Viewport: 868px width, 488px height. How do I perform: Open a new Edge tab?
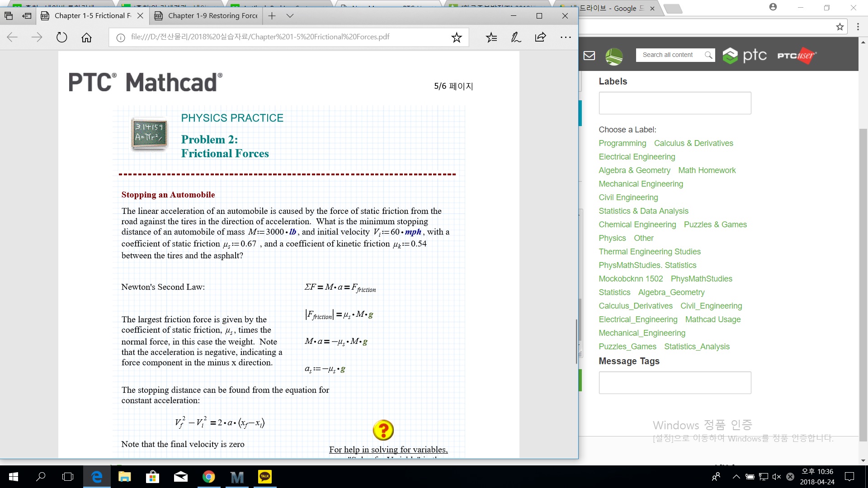click(272, 16)
